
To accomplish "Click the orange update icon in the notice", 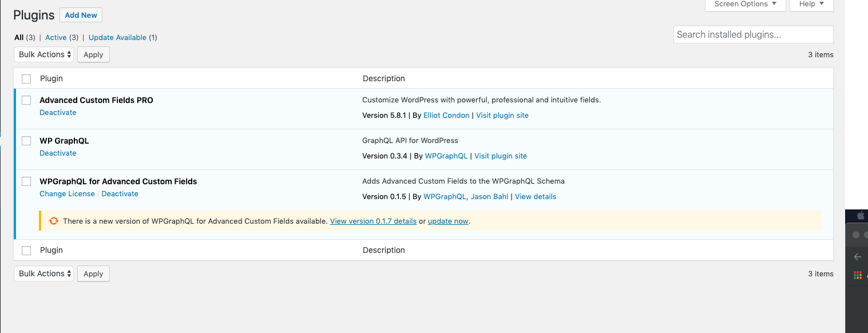I will 53,221.
